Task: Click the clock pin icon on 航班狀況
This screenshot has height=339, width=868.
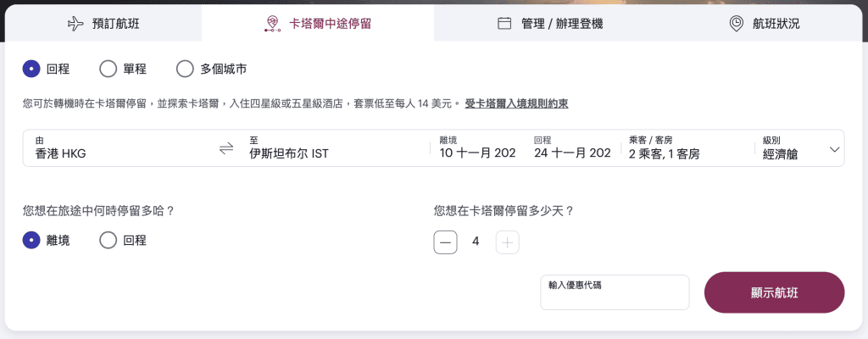Action: 737,24
